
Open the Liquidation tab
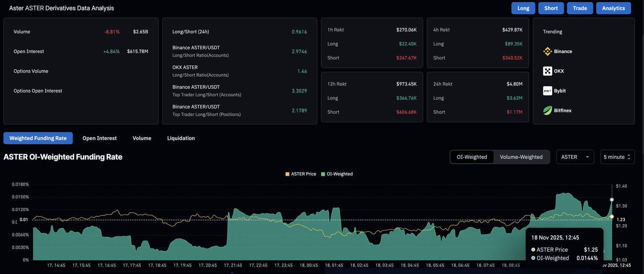[x=181, y=138]
